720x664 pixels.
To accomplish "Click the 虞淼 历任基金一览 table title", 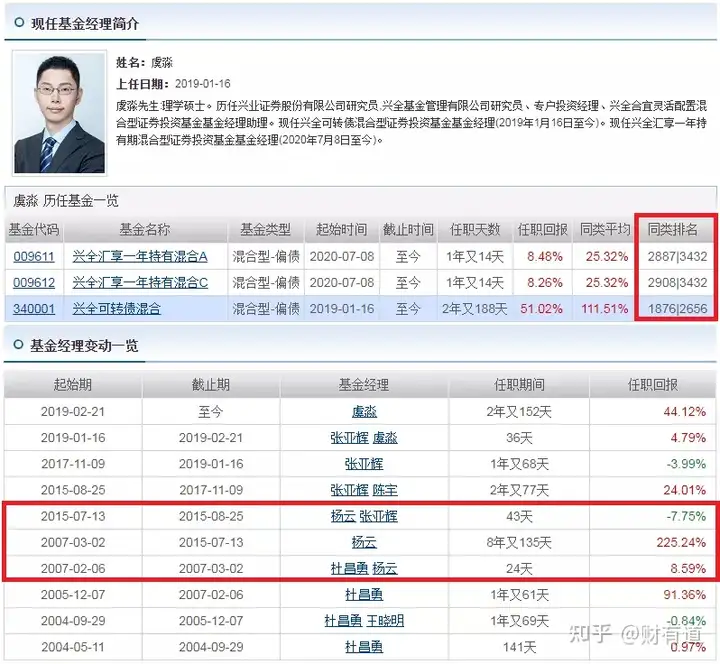I will 66,201.
